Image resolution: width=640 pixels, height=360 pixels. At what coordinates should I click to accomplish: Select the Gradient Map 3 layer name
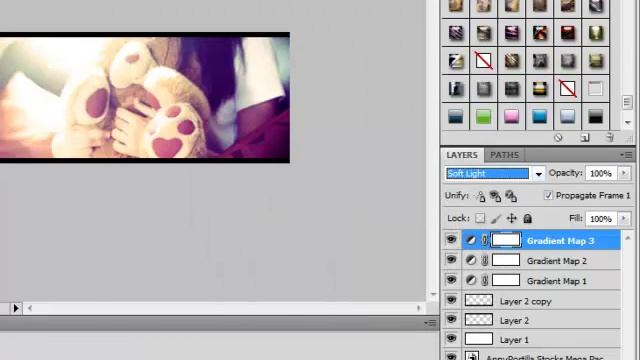pyautogui.click(x=560, y=241)
